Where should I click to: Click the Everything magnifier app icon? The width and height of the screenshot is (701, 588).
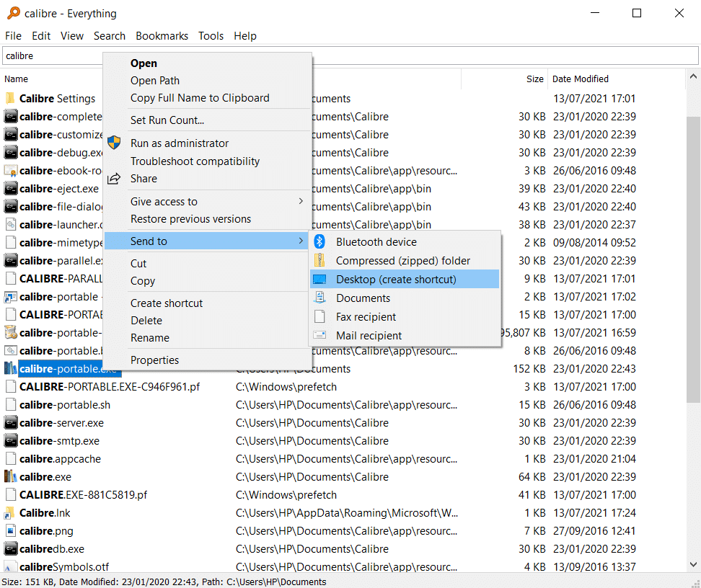tap(14, 13)
